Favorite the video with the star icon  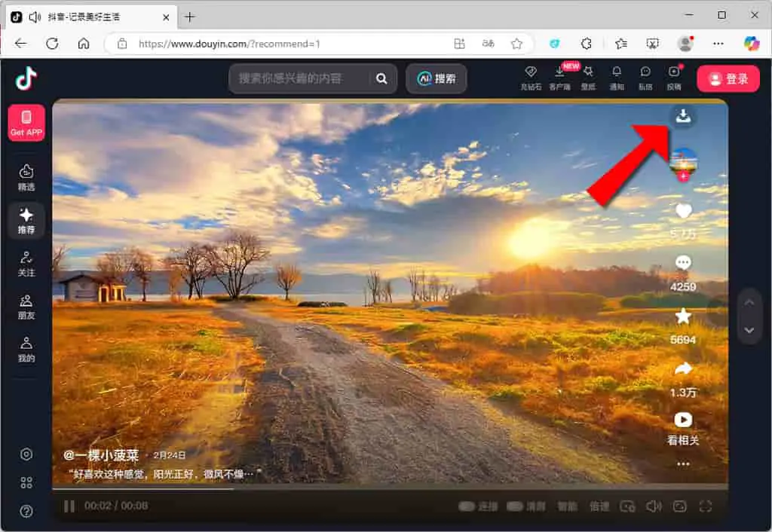[683, 316]
